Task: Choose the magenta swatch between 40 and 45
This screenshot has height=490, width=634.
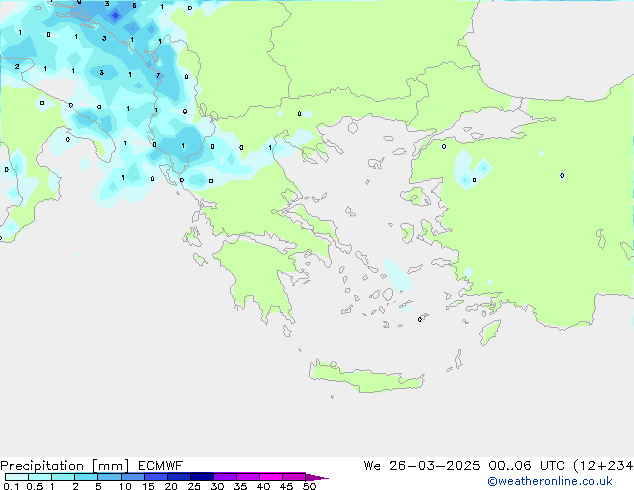Action: (271, 477)
